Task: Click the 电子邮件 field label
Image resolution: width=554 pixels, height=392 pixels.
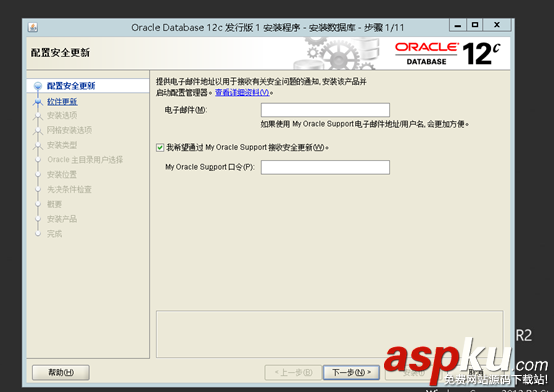Action: pyautogui.click(x=186, y=110)
